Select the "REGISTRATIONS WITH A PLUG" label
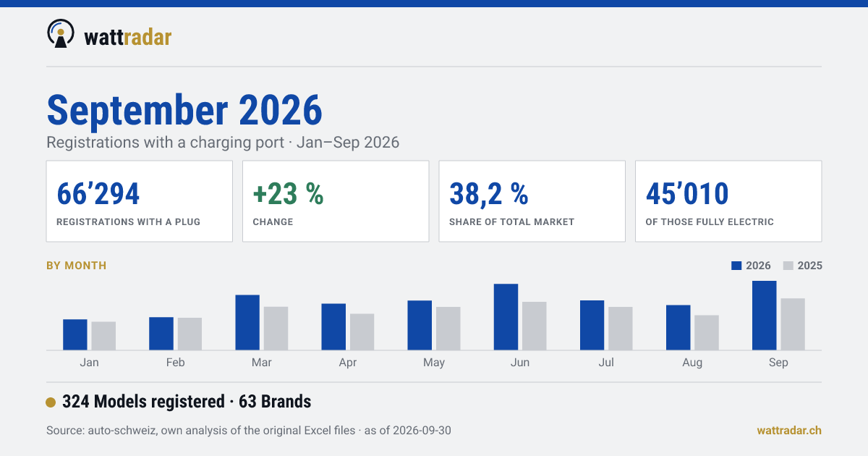The height and width of the screenshot is (456, 868). 128,221
